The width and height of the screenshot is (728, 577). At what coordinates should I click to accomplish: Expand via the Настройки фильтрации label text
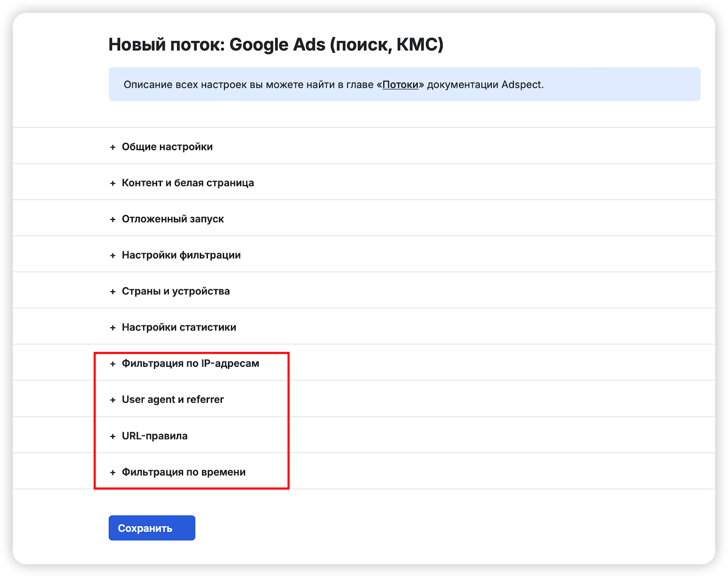[x=181, y=255]
